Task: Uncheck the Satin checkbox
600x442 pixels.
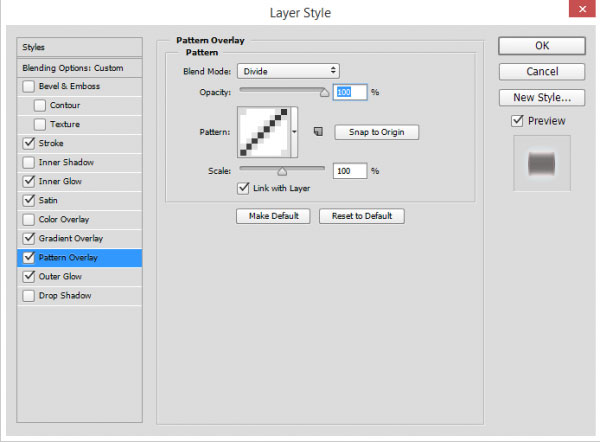Action: coord(28,200)
